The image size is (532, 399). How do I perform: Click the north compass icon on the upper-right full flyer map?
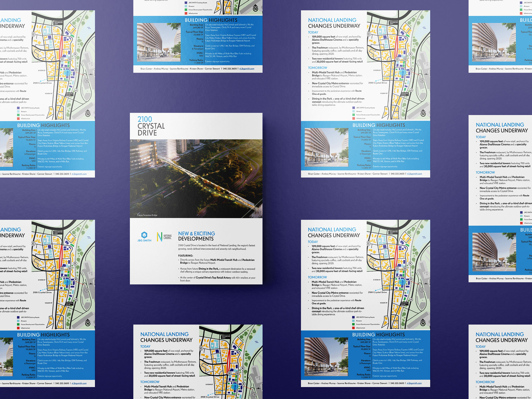(423, 114)
